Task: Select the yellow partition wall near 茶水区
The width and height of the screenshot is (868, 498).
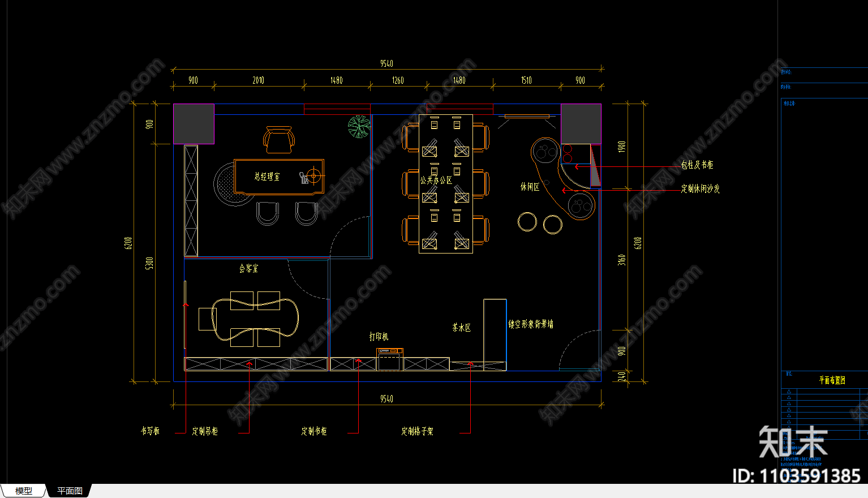Action: point(495,334)
